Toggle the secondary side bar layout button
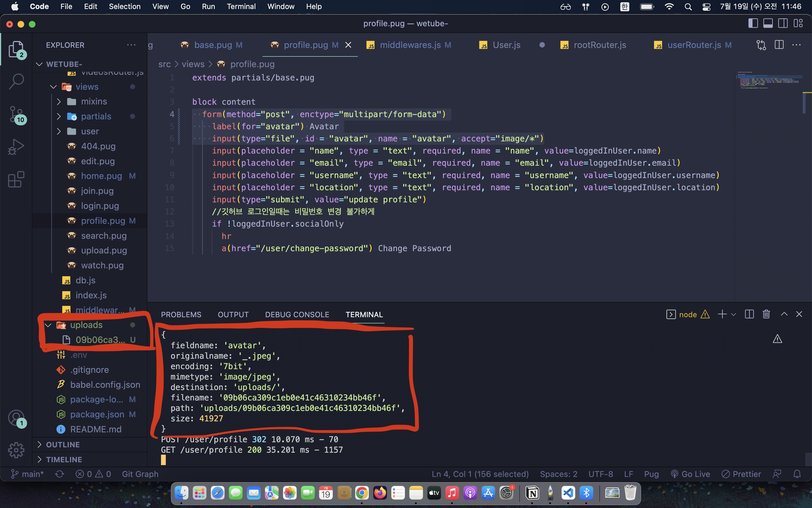 pyautogui.click(x=783, y=23)
